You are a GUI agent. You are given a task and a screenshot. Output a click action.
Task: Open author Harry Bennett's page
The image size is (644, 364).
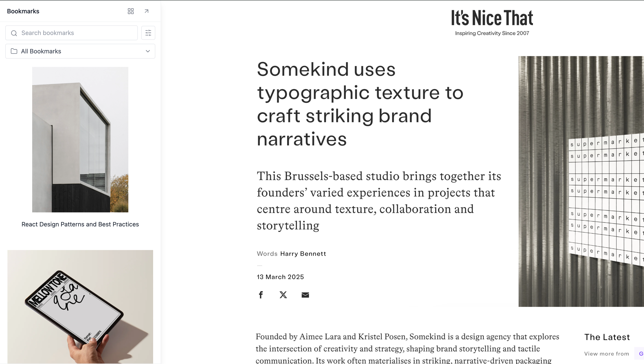(x=303, y=254)
